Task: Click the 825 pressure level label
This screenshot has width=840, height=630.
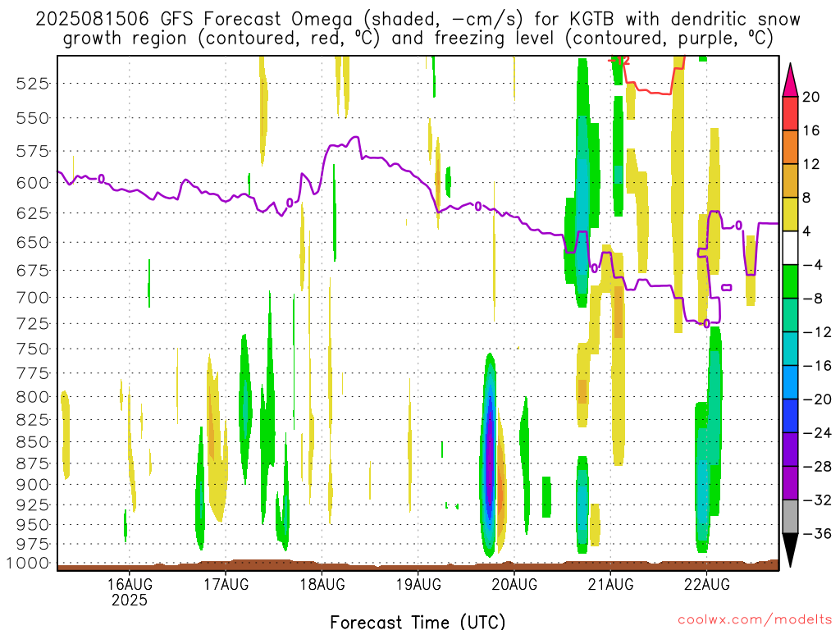Action: point(32,419)
